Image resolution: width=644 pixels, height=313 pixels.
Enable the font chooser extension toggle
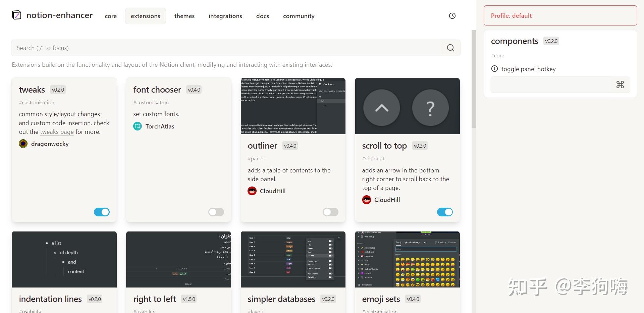[216, 212]
